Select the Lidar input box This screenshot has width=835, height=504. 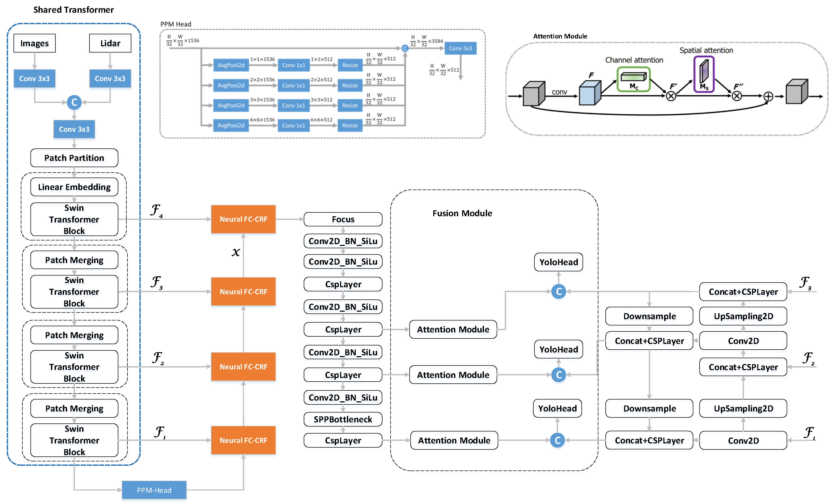pos(110,43)
